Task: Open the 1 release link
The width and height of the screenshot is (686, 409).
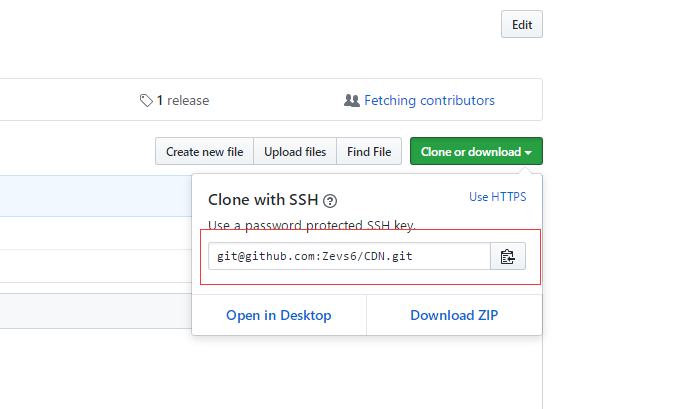Action: (183, 101)
